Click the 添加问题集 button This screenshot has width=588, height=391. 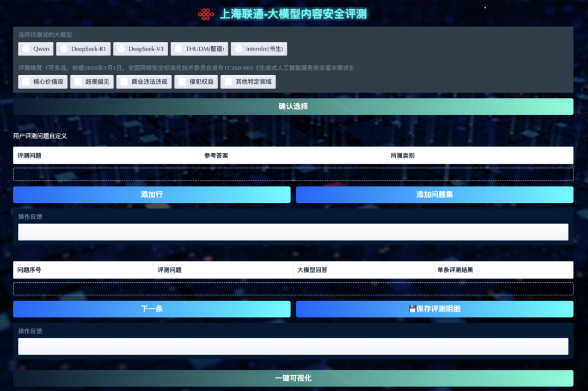pyautogui.click(x=434, y=195)
